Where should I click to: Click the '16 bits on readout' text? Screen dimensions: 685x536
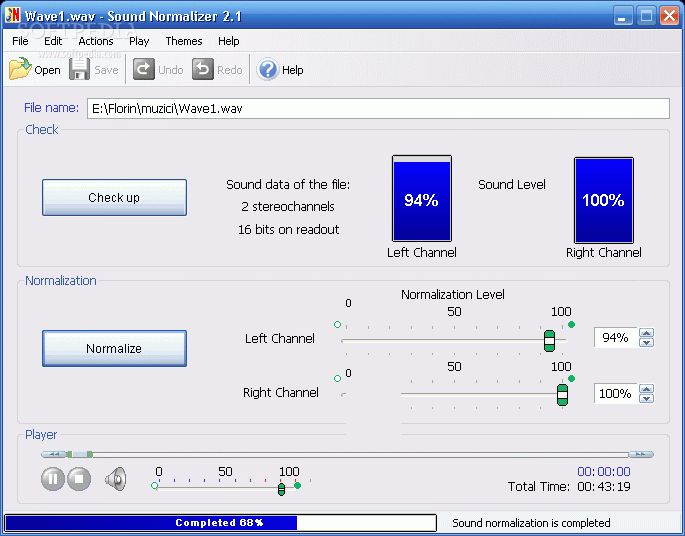288,230
